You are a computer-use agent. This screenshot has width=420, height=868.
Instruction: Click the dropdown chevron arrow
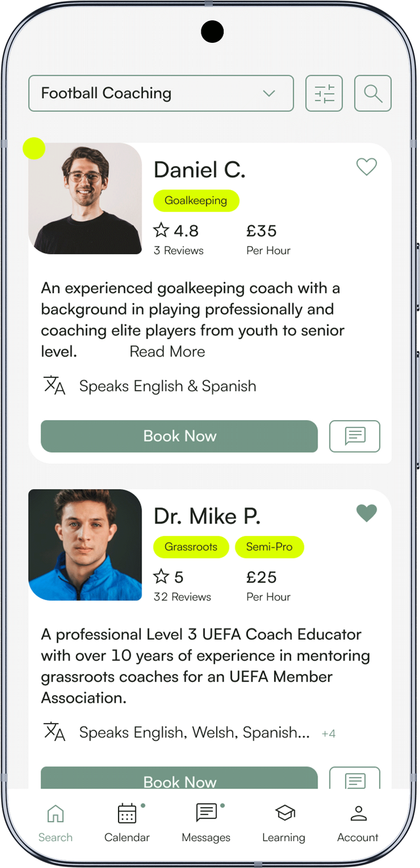click(269, 93)
